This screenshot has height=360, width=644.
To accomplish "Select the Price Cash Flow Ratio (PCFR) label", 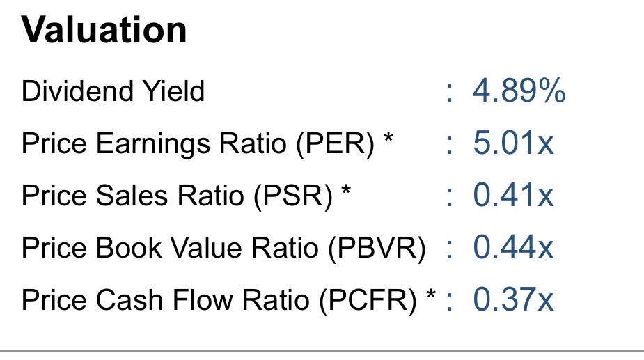I will pos(219,300).
